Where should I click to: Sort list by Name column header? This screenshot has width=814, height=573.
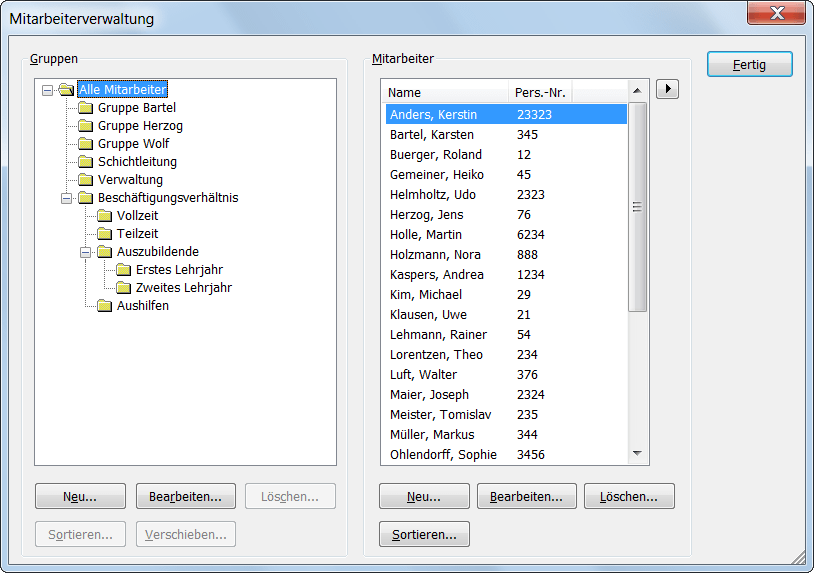tap(445, 93)
